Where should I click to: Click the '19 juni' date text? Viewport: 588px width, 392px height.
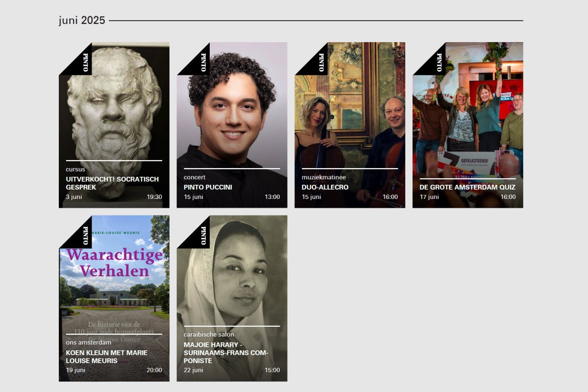point(76,370)
